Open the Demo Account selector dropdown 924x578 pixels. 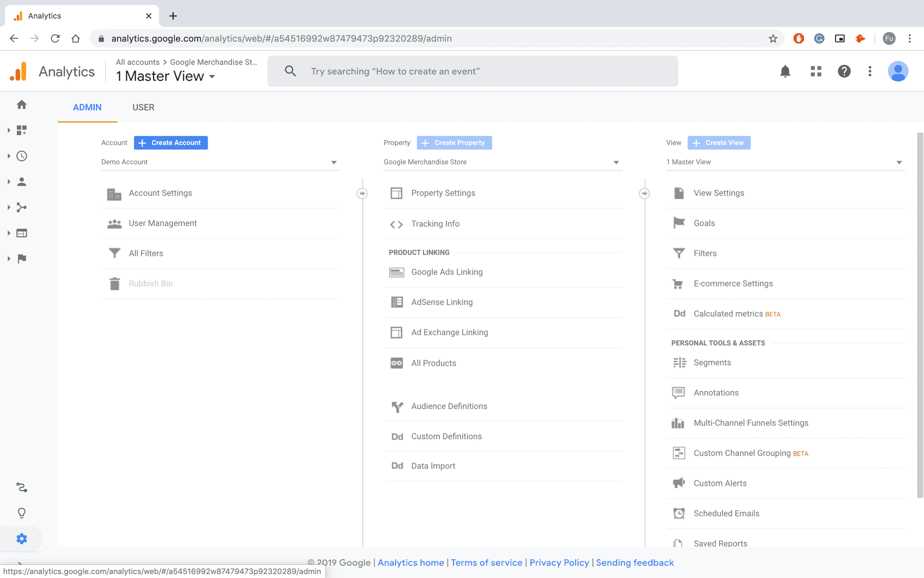(x=220, y=162)
